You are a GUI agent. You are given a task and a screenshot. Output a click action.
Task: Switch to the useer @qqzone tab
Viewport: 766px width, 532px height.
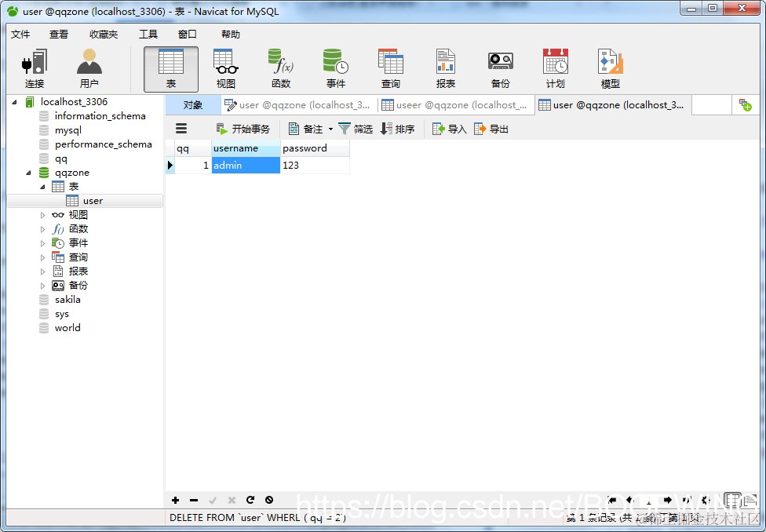456,105
